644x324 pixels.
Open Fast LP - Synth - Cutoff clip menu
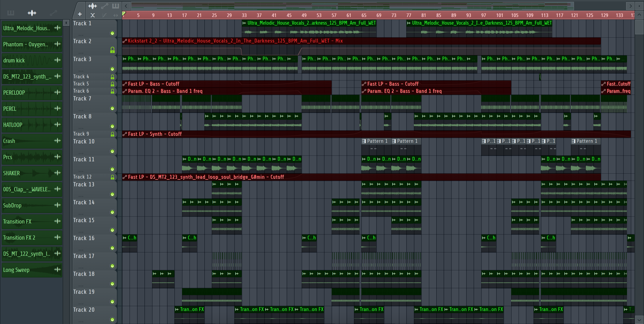(x=125, y=134)
